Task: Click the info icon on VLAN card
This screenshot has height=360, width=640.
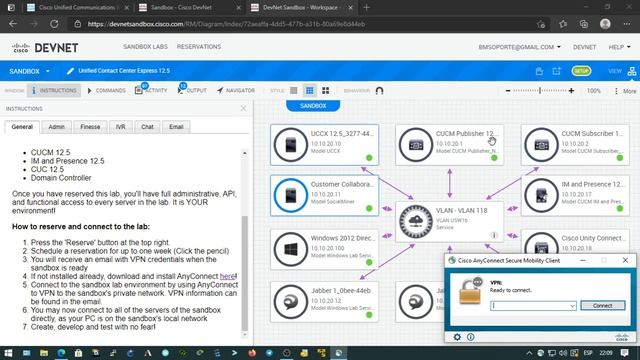Action: [494, 235]
